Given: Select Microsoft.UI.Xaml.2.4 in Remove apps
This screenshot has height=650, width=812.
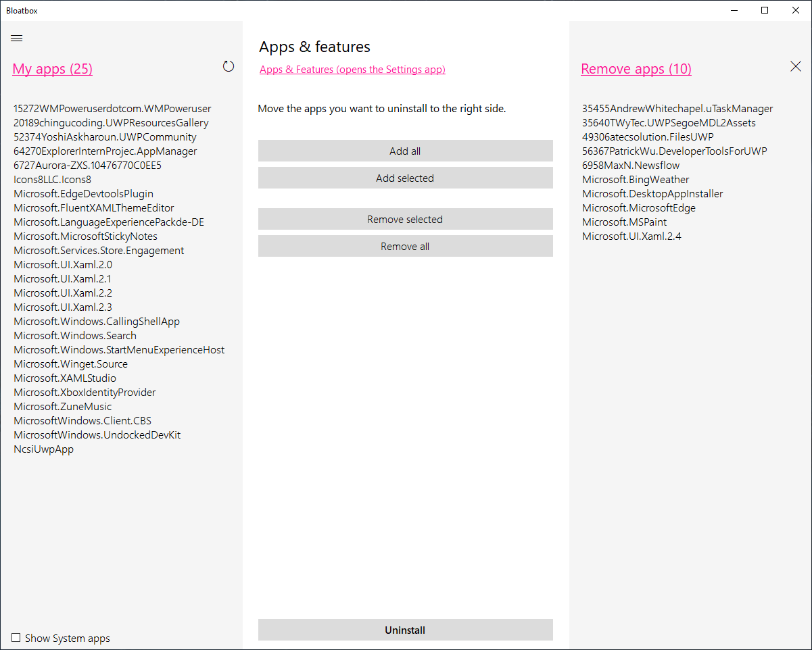Looking at the screenshot, I should (631, 236).
